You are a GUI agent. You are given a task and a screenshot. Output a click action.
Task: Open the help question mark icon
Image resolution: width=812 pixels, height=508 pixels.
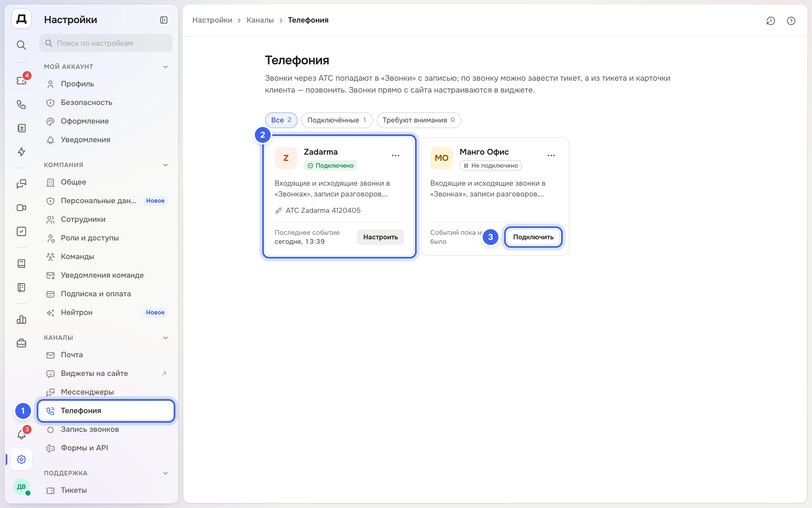pos(791,21)
